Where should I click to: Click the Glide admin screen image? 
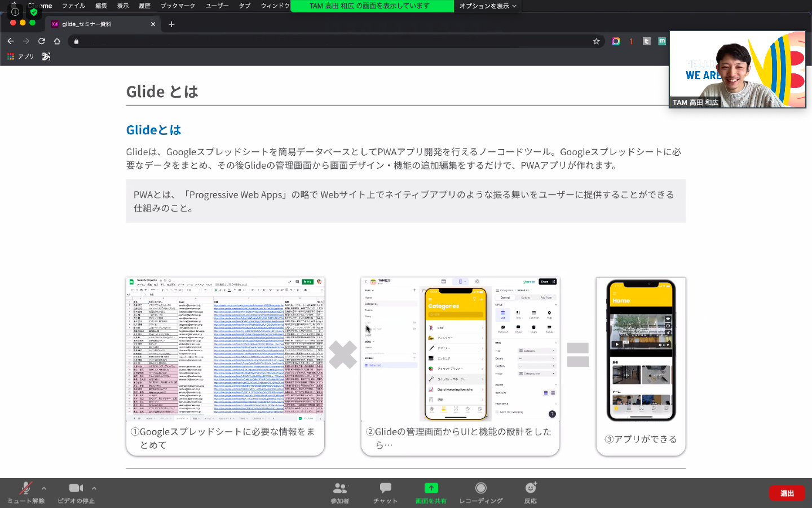460,349
